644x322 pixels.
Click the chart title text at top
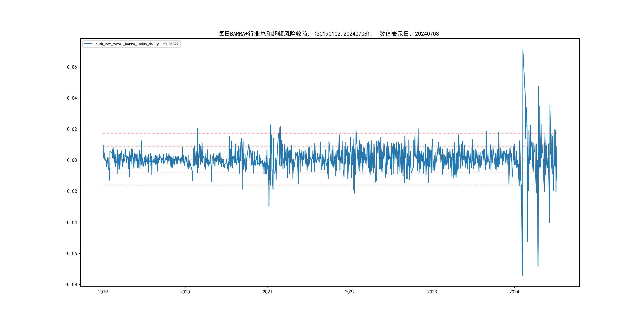[329, 34]
